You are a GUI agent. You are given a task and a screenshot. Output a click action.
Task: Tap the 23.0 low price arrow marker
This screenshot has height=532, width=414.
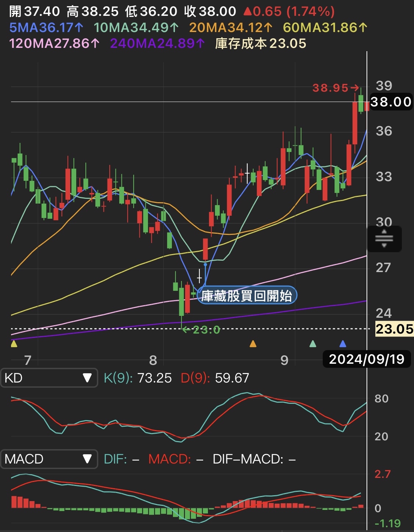pos(202,330)
